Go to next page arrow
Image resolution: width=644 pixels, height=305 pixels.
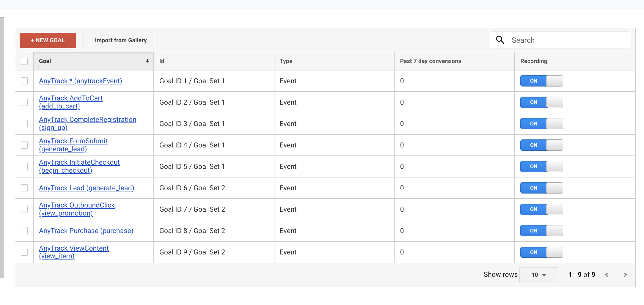[x=625, y=275]
